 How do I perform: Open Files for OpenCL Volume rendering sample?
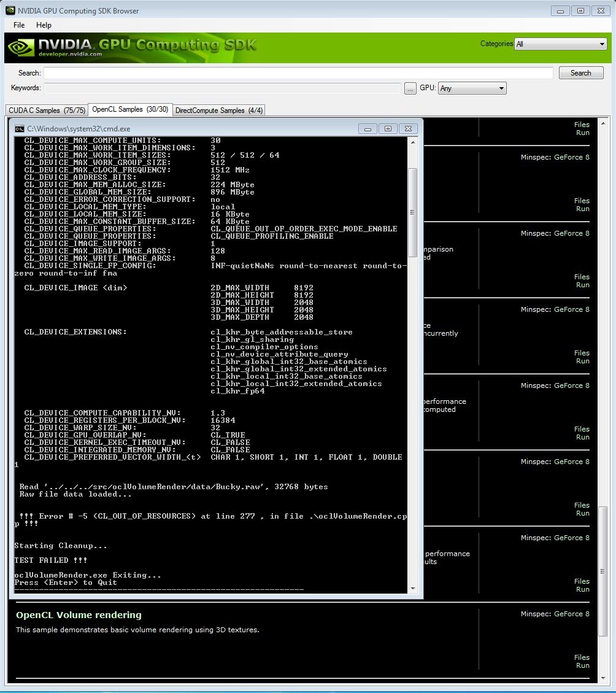click(582, 657)
